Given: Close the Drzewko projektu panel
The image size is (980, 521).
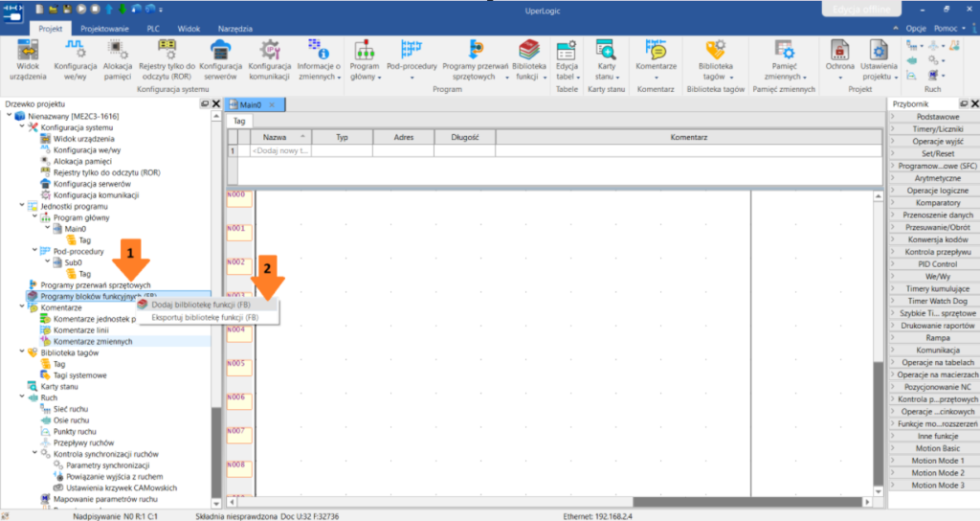Looking at the screenshot, I should 215,103.
